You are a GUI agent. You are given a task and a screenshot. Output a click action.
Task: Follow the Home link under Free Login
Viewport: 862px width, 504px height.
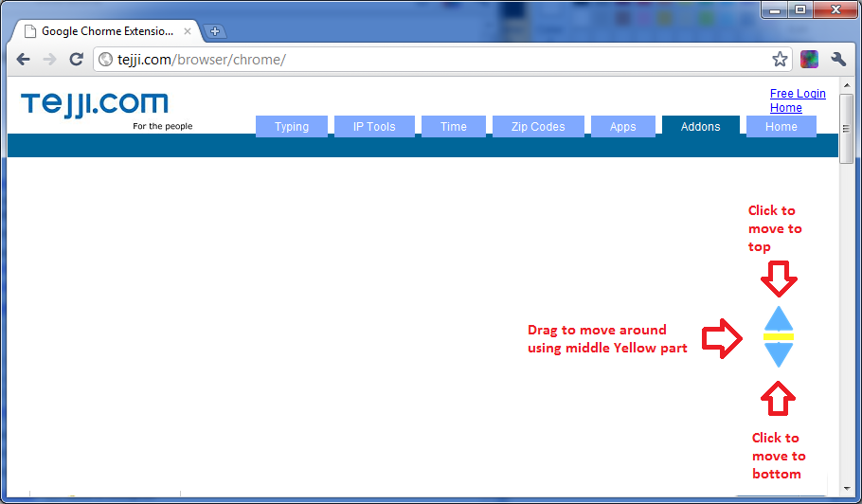tap(786, 108)
